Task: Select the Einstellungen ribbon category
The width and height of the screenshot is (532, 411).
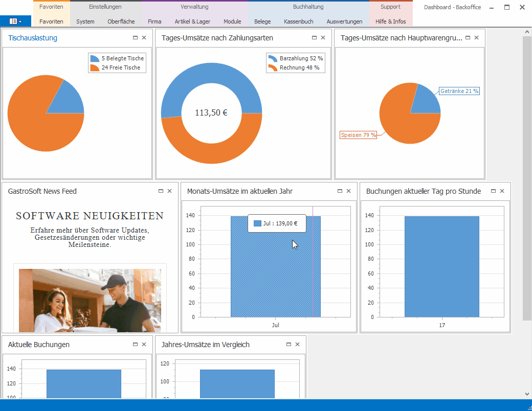Action: [105, 7]
